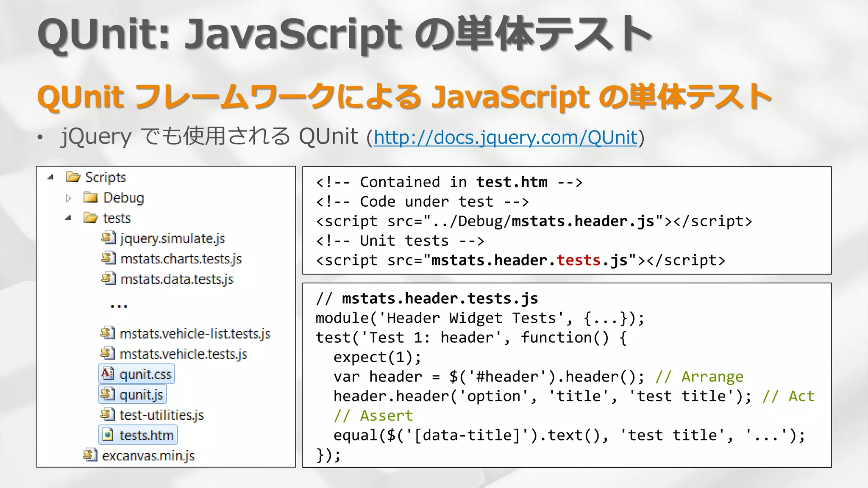Click the expect(1); statement
This screenshot has width=868, height=488.
click(377, 357)
